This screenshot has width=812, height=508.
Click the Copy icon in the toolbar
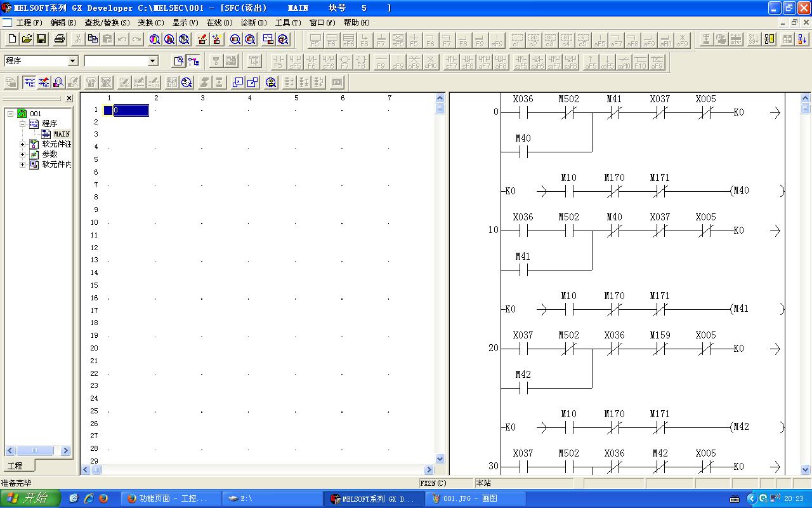(x=93, y=39)
